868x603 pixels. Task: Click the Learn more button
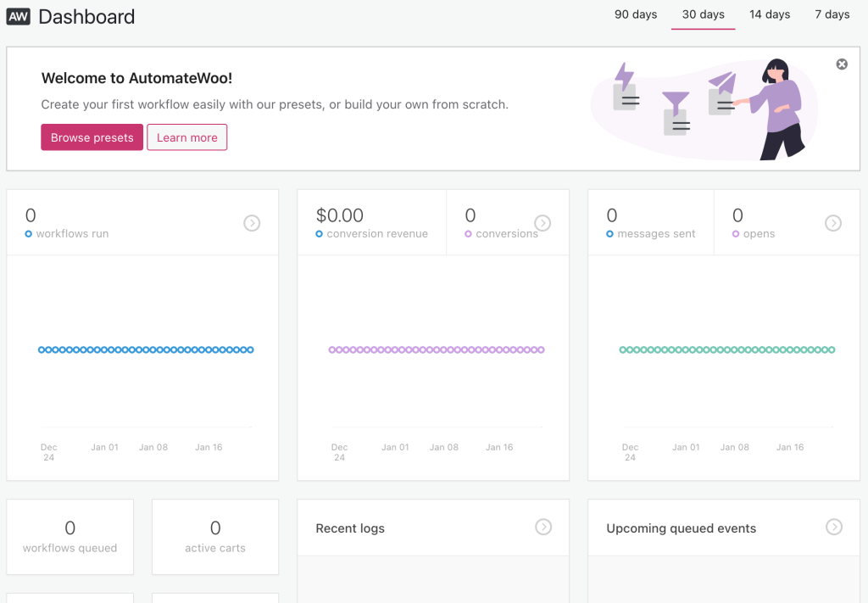[186, 137]
